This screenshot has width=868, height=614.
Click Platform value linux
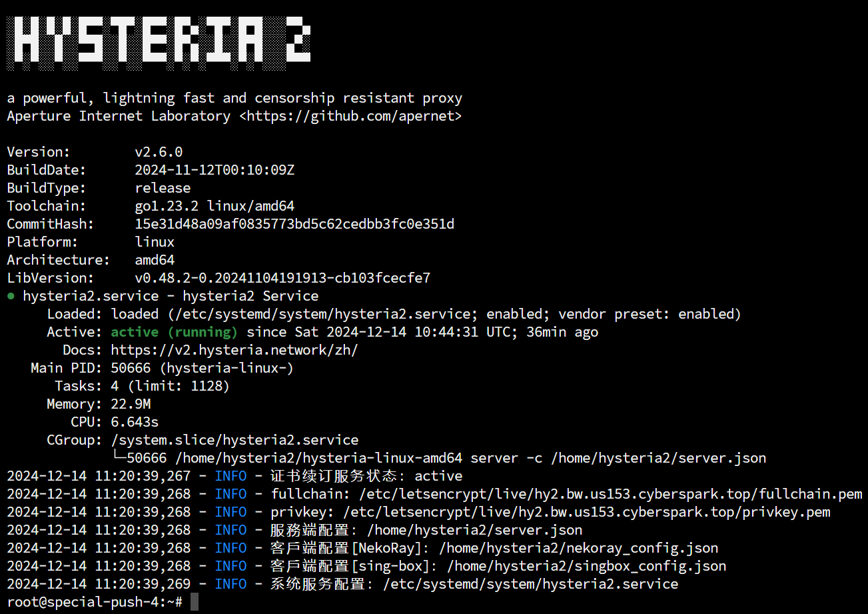155,242
